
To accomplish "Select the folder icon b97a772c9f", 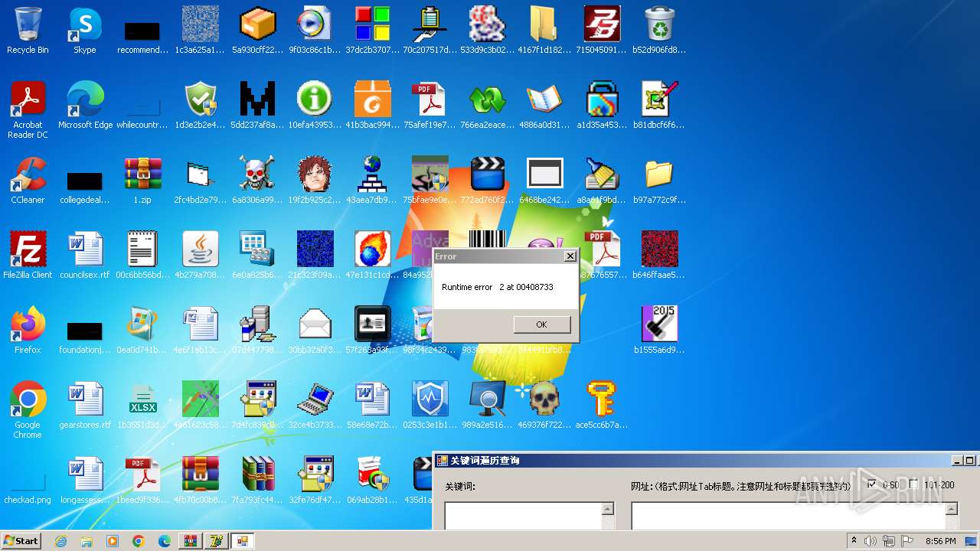I will (659, 181).
